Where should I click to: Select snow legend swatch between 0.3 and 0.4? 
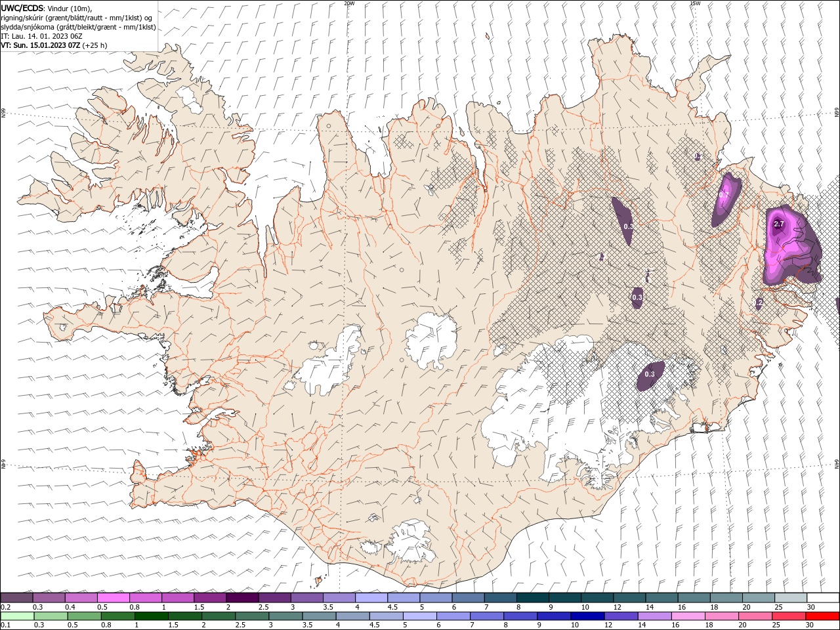click(x=49, y=598)
